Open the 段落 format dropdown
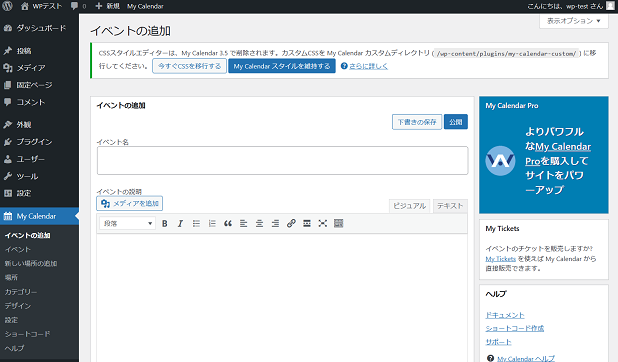The width and height of the screenshot is (618, 362). tap(127, 224)
